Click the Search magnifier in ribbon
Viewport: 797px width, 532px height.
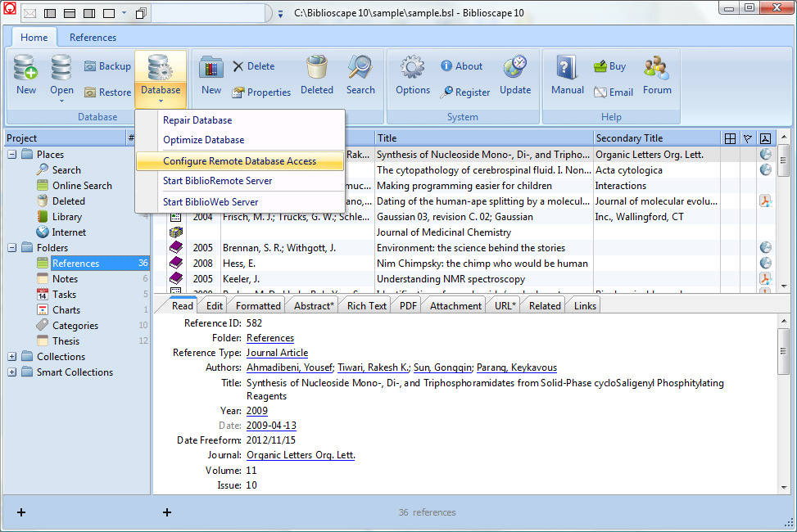(360, 74)
